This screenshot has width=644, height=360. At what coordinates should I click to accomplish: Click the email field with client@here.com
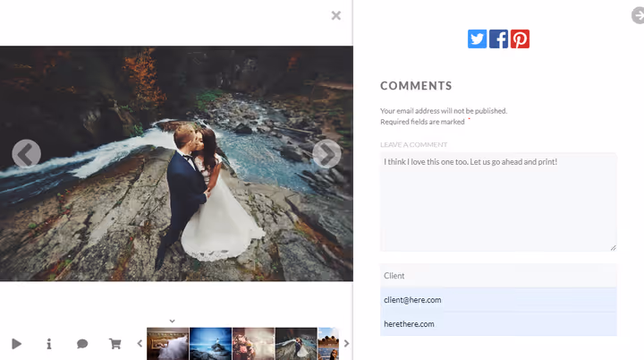[498, 300]
